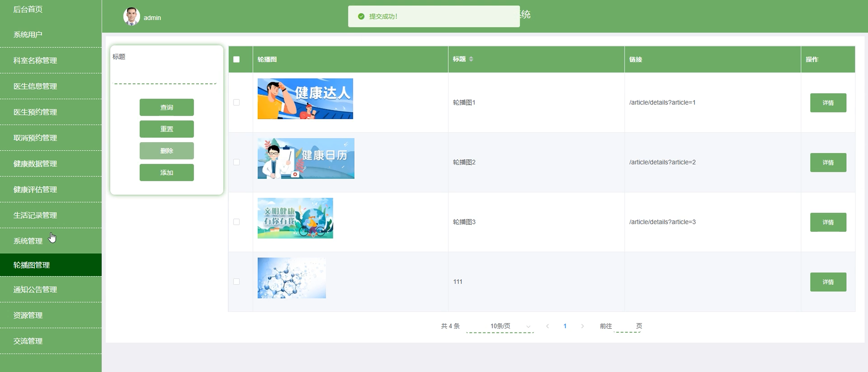Check the row for 轮播图1
The image size is (868, 372).
tap(236, 102)
